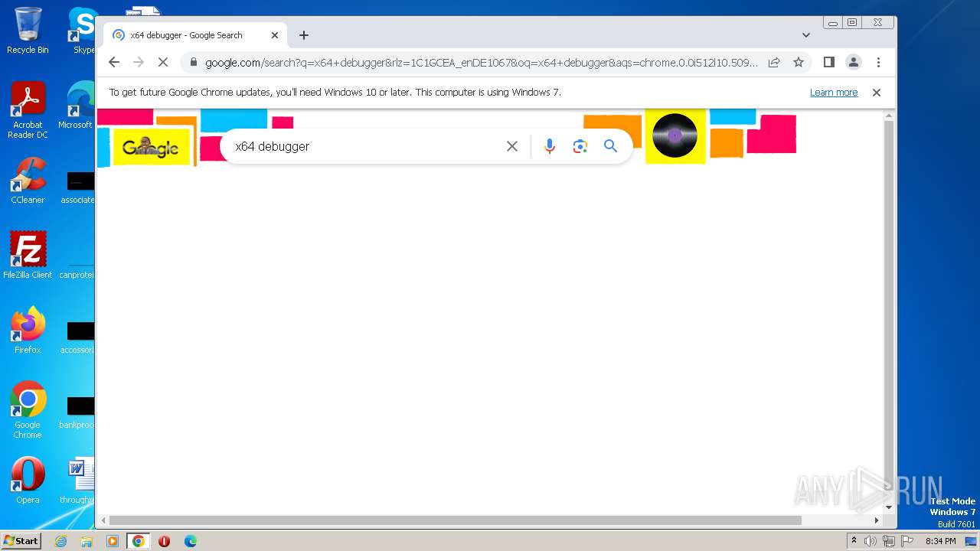The width and height of the screenshot is (980, 551).
Task: Open File Explorer from taskbar
Action: click(87, 541)
